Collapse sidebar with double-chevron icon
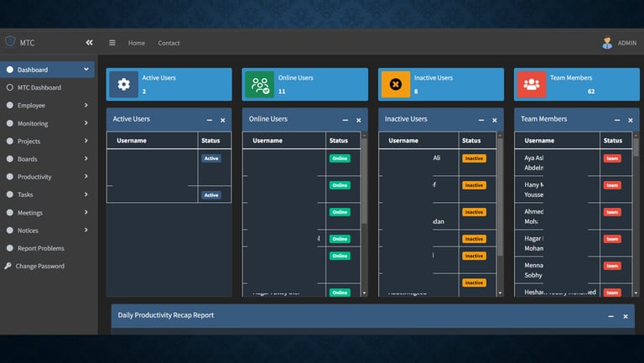The image size is (644, 363). coord(89,43)
